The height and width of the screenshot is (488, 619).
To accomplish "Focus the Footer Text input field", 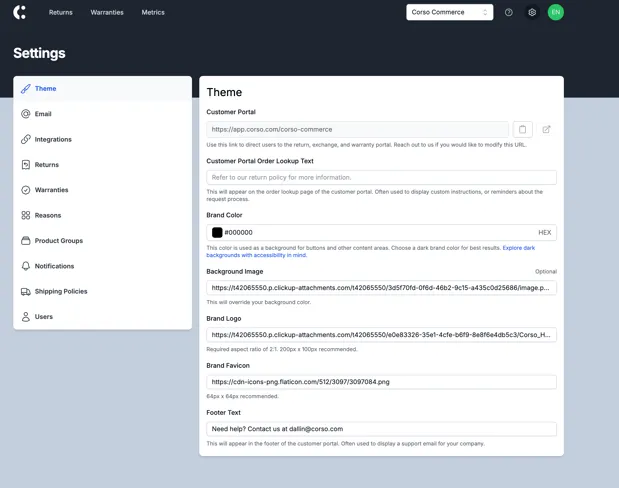I will (x=381, y=429).
